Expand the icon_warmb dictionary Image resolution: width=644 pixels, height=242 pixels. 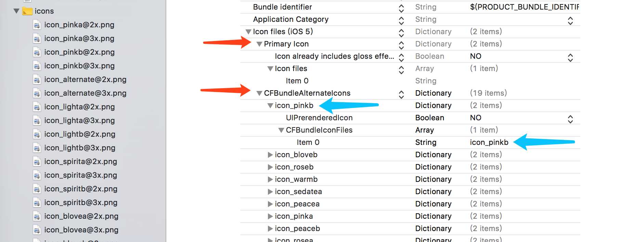270,179
